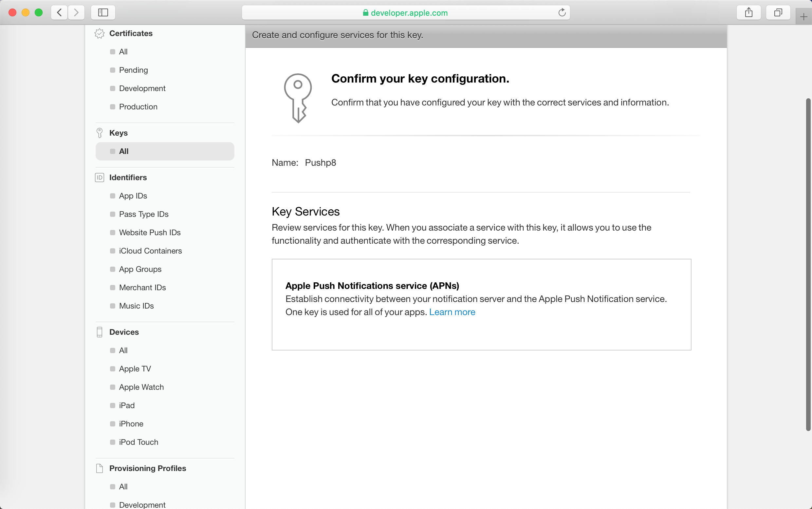Go to Production certificates
This screenshot has height=509, width=812.
coord(138,107)
